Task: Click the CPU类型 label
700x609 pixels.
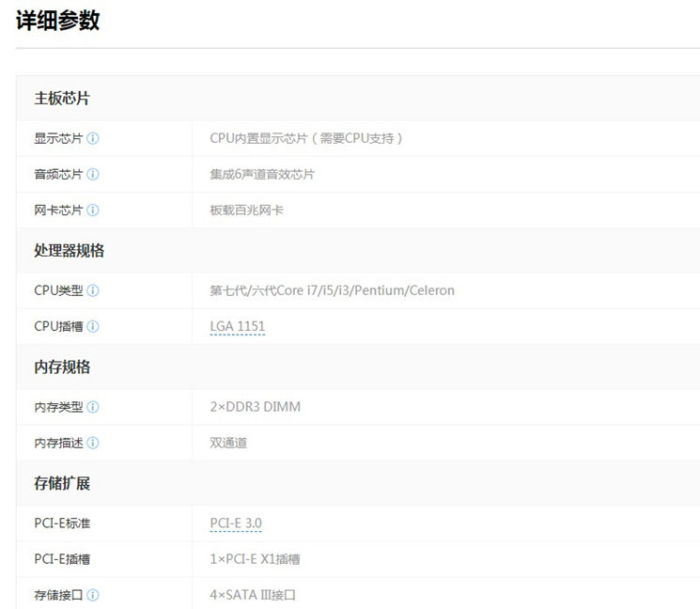Action: click(58, 290)
